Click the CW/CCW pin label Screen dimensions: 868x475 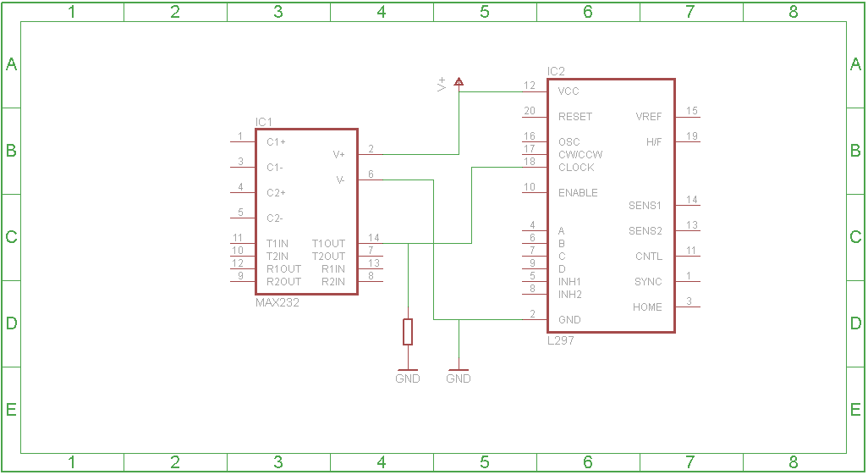580,155
